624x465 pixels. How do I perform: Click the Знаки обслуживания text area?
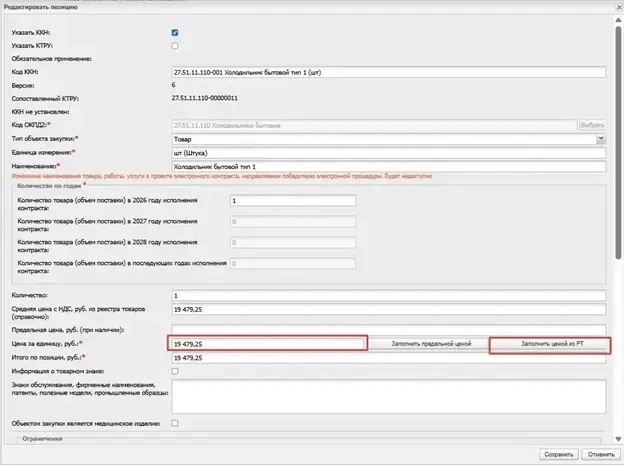389,397
